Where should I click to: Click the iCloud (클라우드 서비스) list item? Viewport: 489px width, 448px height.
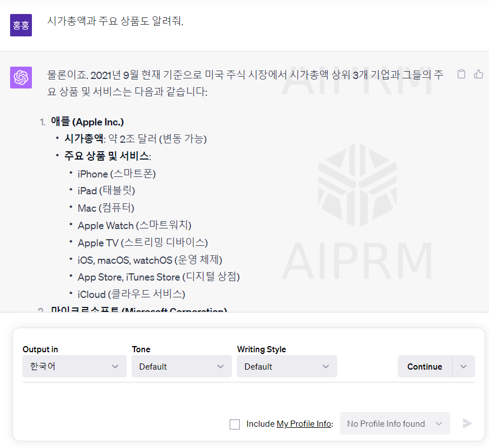[131, 294]
